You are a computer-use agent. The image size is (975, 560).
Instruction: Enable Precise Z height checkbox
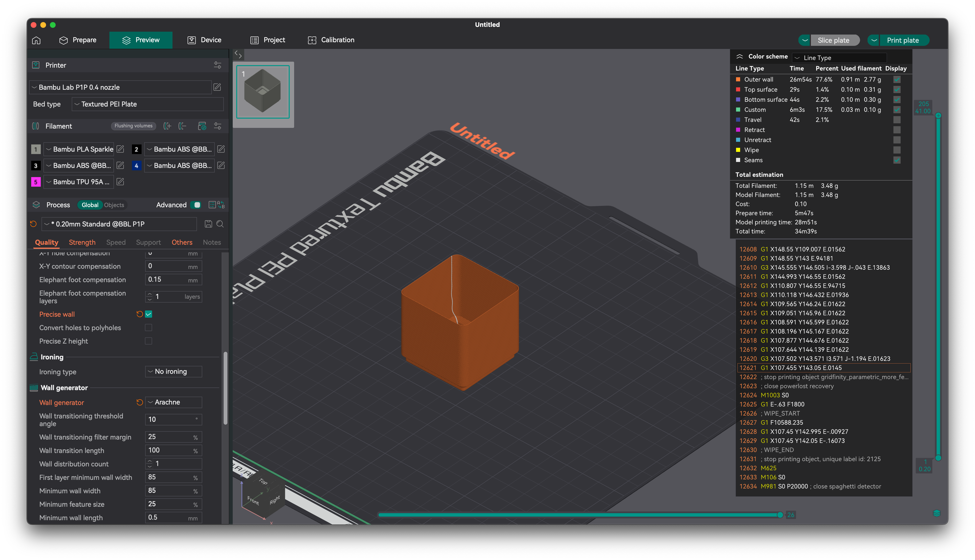tap(149, 341)
